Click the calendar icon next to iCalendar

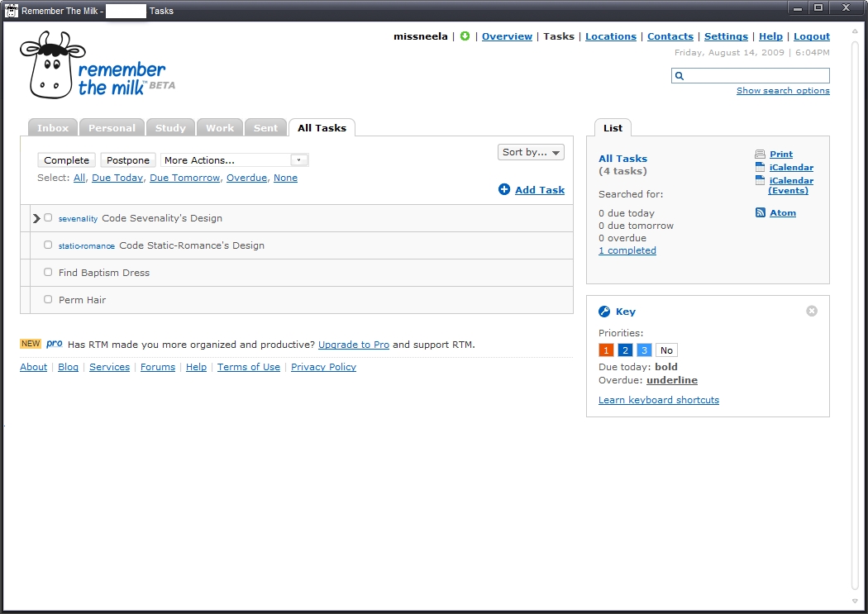point(760,167)
